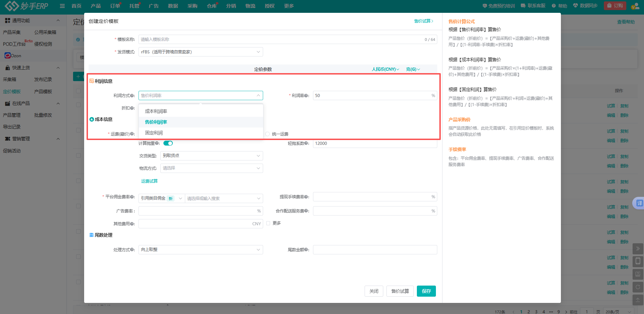Click the Ozon platform logo
This screenshot has height=314, width=644.
pyautogui.click(x=8, y=55)
